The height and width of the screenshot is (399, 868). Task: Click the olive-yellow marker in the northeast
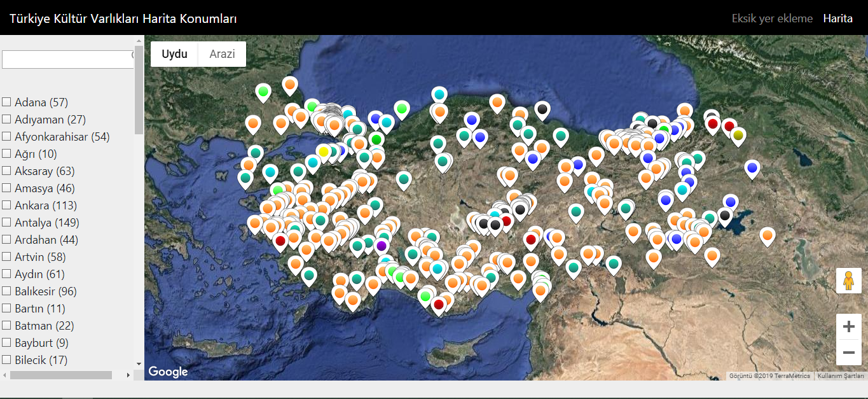click(x=738, y=135)
